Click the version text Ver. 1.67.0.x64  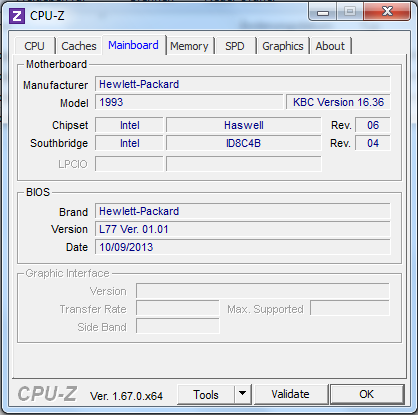pyautogui.click(x=126, y=396)
